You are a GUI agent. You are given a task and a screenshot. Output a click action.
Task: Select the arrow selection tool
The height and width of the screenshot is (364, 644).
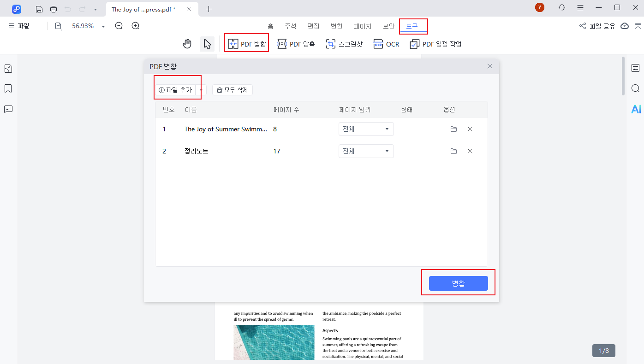click(x=207, y=43)
